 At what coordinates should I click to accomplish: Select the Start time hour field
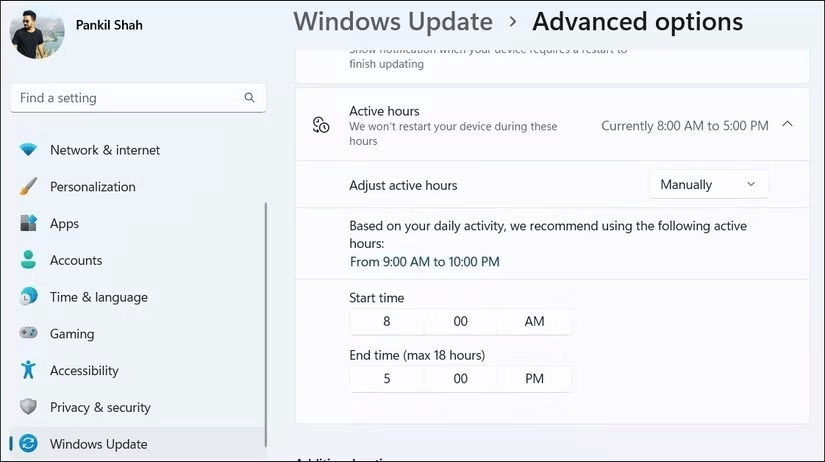[x=386, y=322]
